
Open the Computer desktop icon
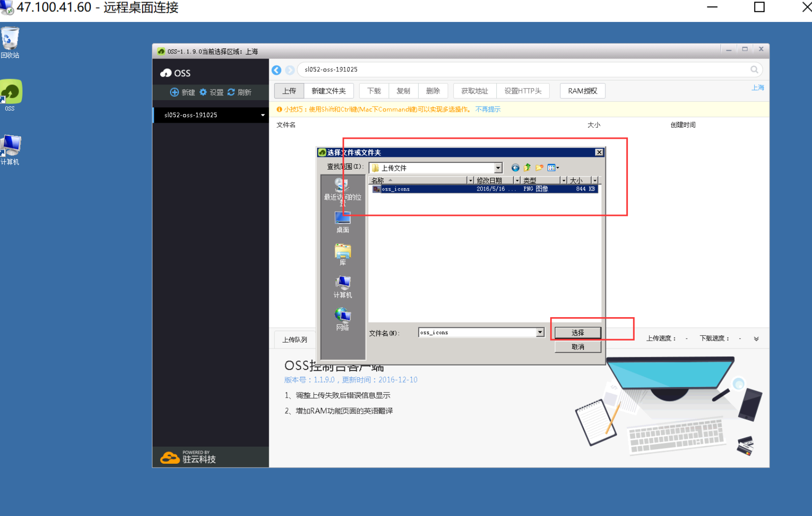(x=10, y=150)
